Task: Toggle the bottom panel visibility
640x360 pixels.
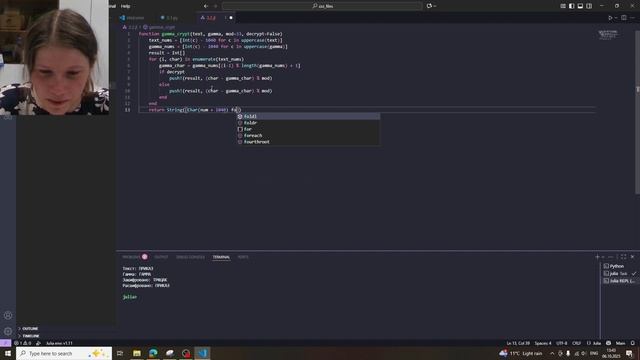Action: tap(580, 6)
